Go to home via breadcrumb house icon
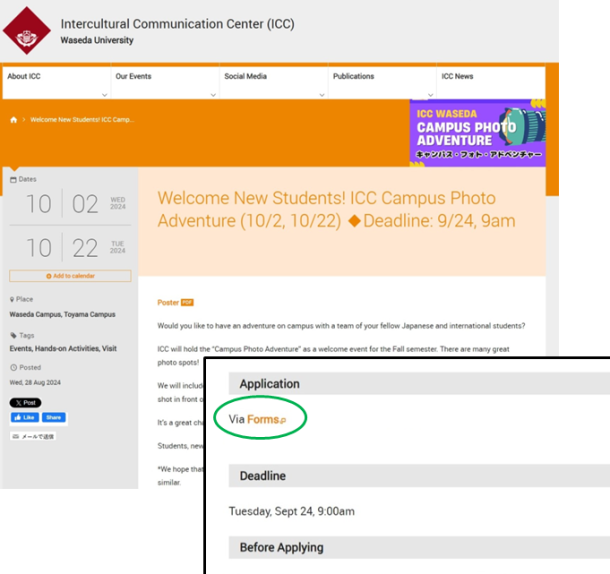610x574 pixels. [x=14, y=120]
